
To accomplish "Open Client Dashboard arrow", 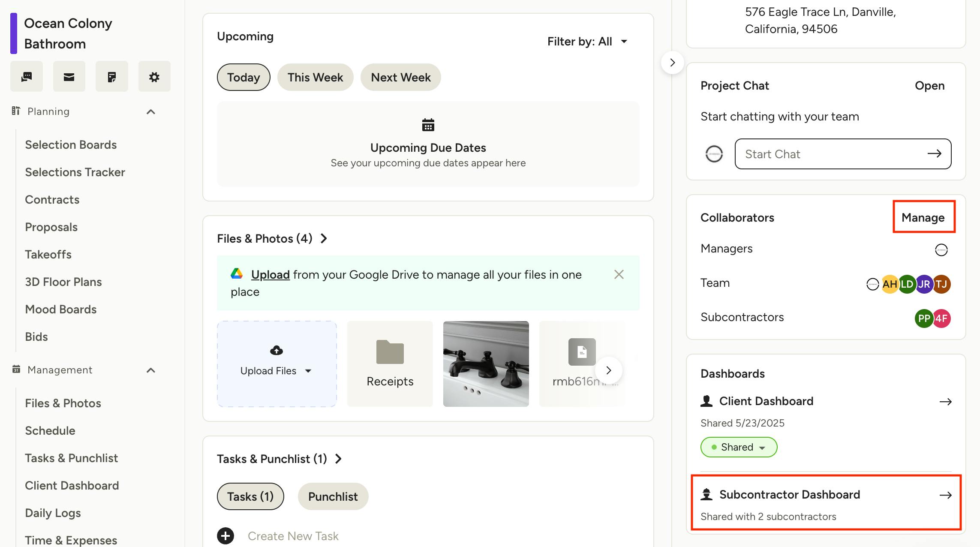I will click(945, 402).
